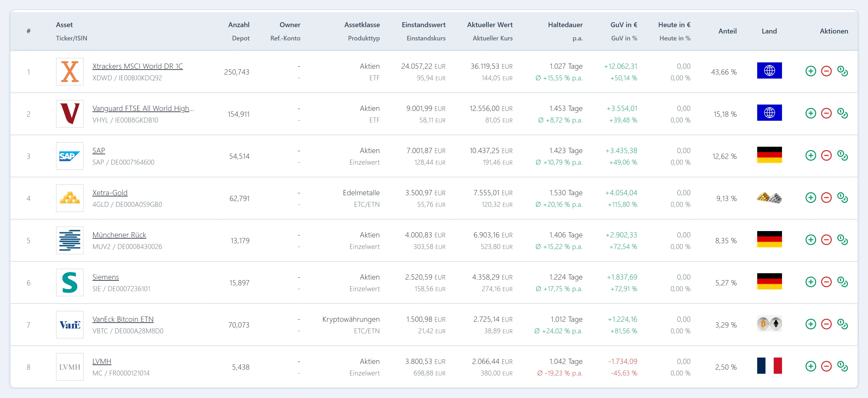The height and width of the screenshot is (398, 868).
Task: Click the red minus icon for Münchener Rück
Action: tap(826, 240)
